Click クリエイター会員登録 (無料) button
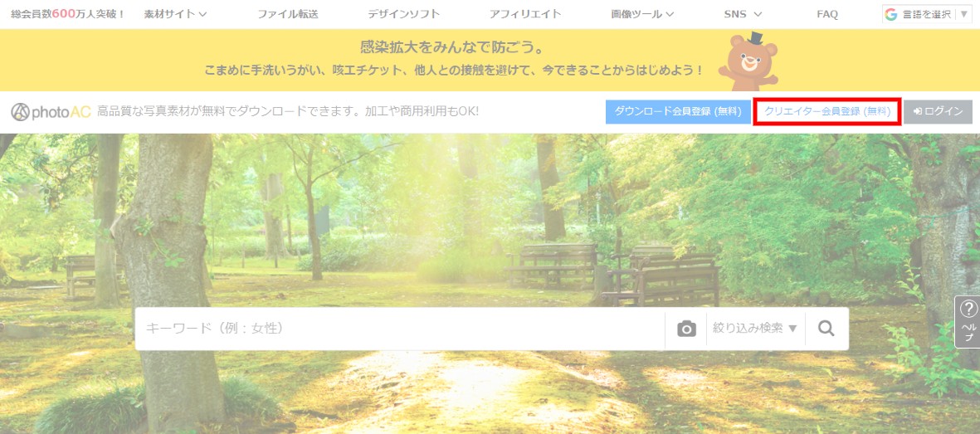 pyautogui.click(x=826, y=111)
